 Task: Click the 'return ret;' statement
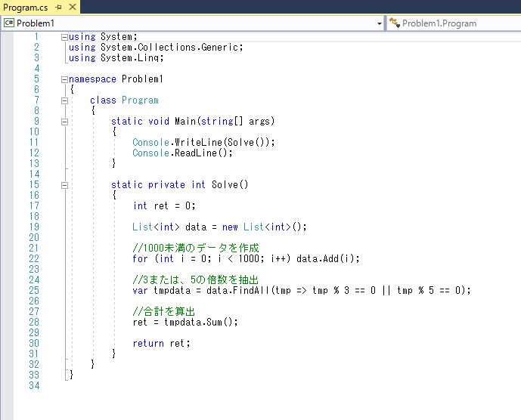click(x=162, y=343)
